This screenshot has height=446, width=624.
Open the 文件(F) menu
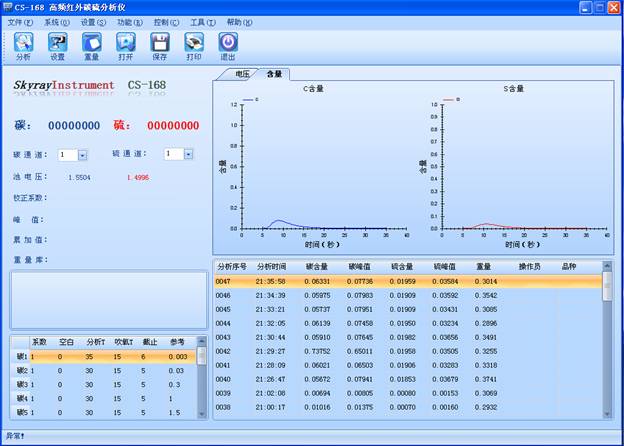(20, 22)
